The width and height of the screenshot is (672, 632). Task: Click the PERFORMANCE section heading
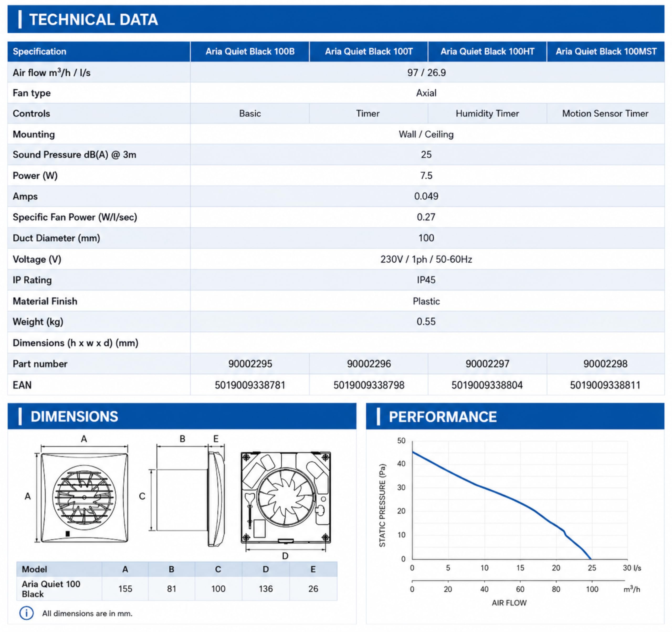pyautogui.click(x=443, y=417)
